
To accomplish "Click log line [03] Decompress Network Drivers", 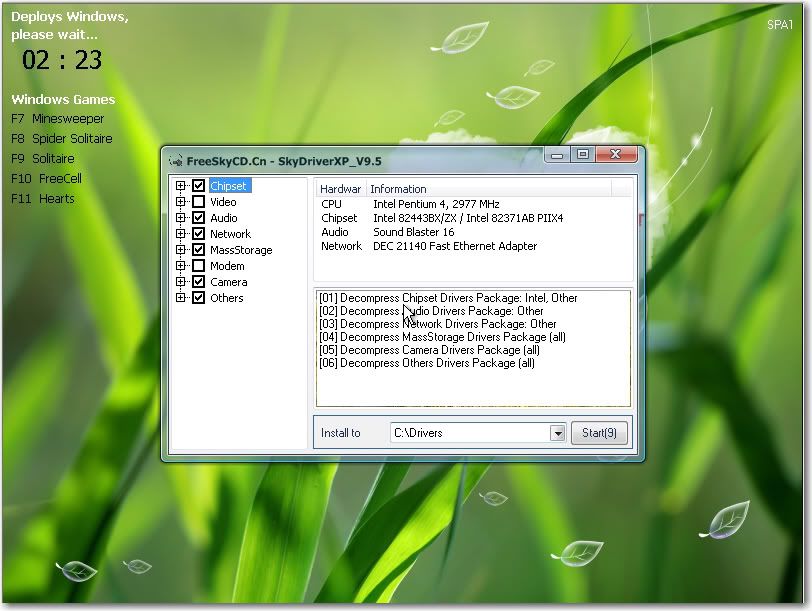I will click(x=438, y=324).
